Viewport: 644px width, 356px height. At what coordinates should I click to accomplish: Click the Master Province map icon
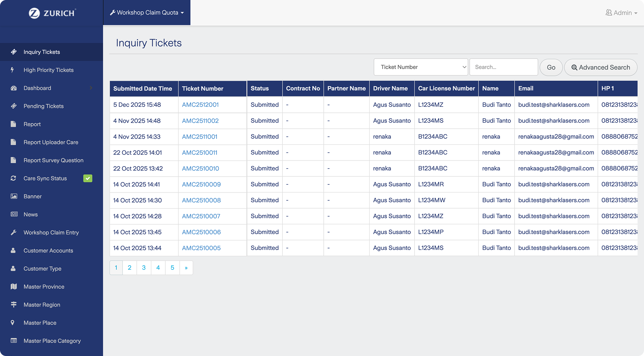pyautogui.click(x=14, y=286)
